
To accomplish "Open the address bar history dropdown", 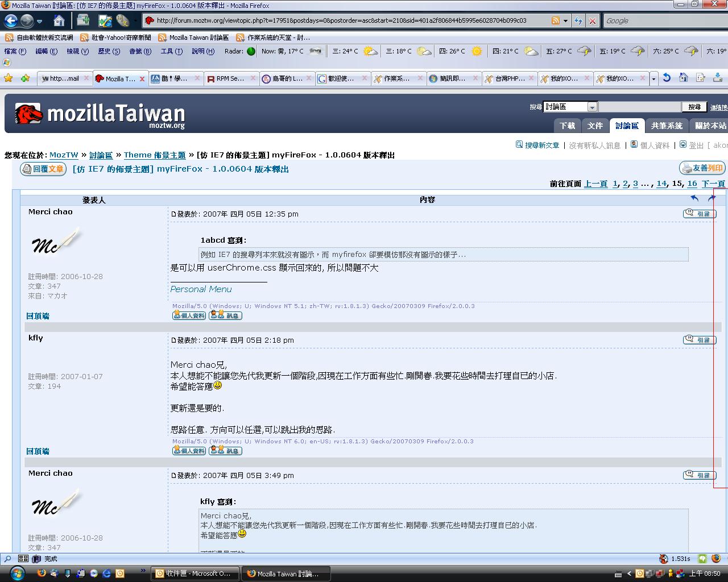I will pos(565,20).
